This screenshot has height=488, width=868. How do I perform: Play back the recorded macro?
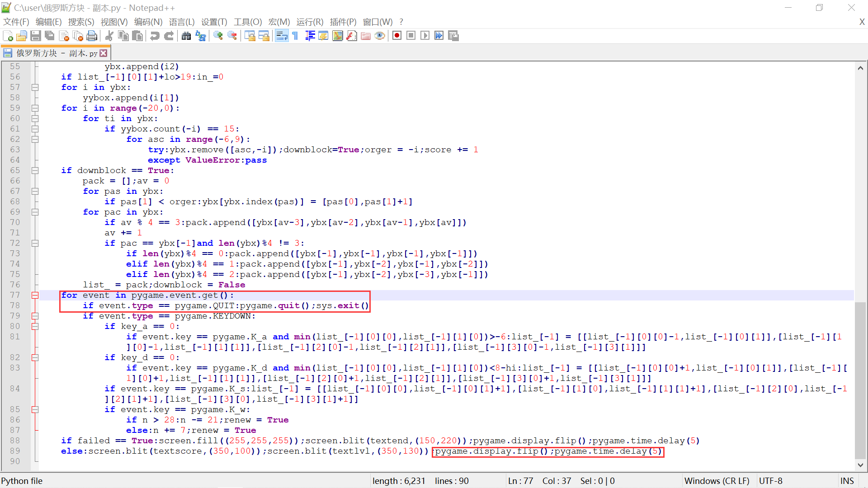[x=425, y=36]
